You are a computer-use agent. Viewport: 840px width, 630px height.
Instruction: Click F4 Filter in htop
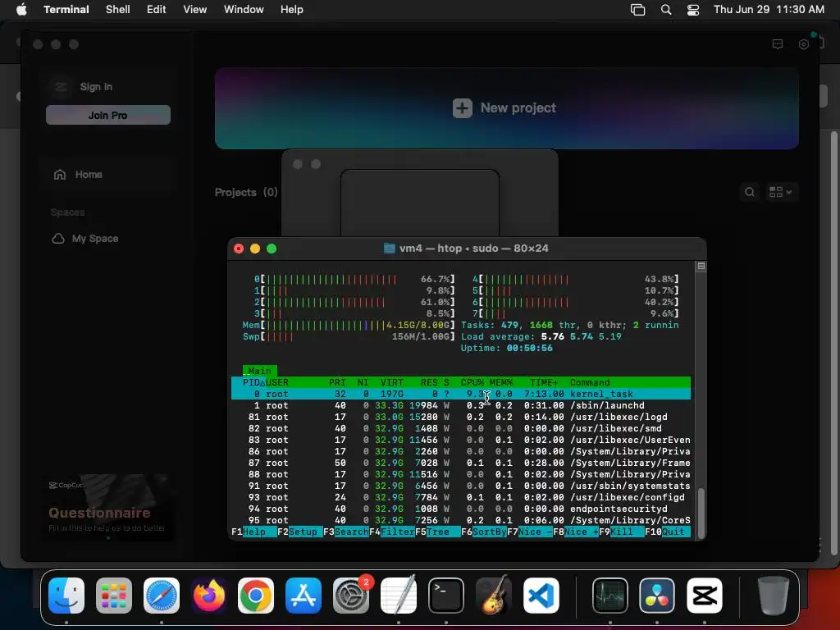coord(392,532)
